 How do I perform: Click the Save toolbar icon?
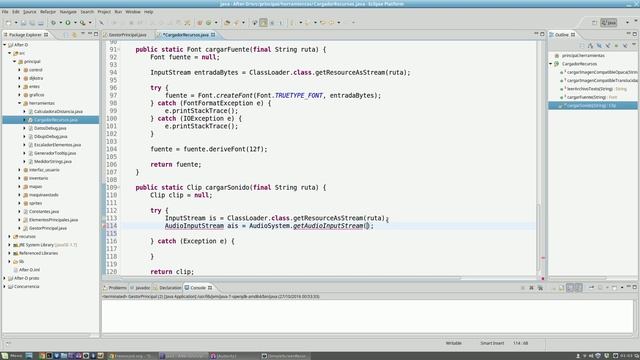(x=24, y=23)
